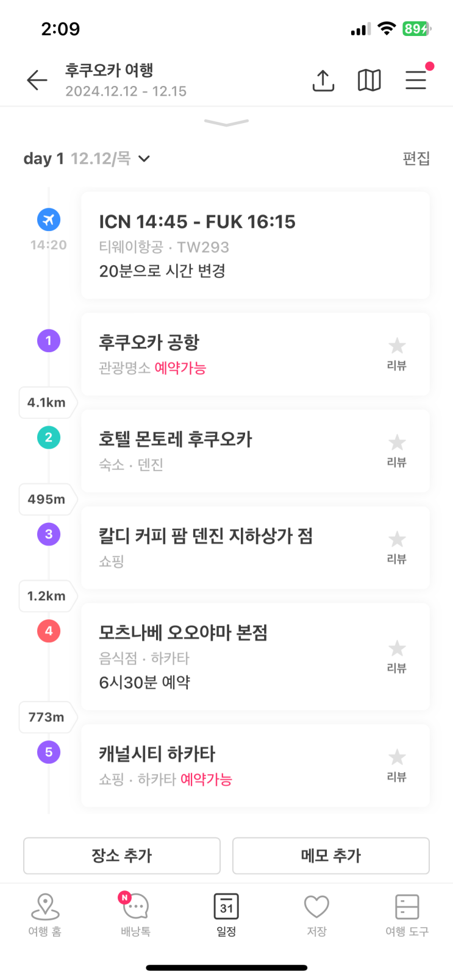Open the ICN-FUK flight card
Viewport: 453px width, 980px height.
tap(255, 245)
